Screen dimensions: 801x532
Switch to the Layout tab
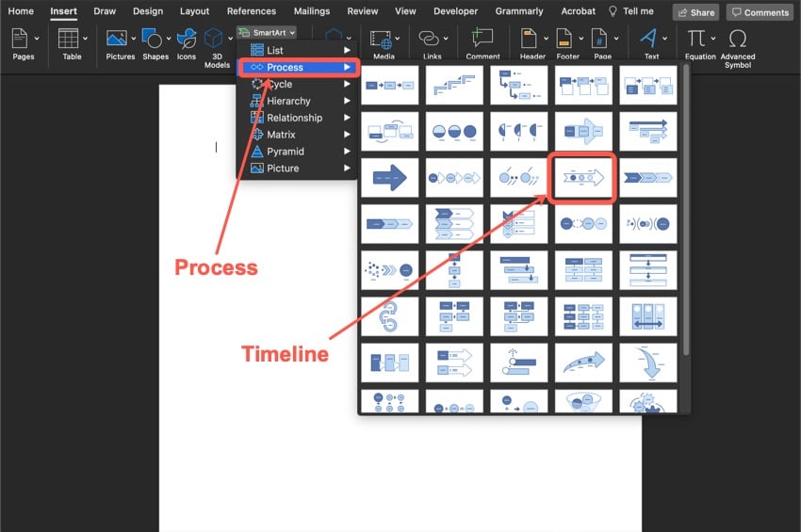[x=195, y=11]
